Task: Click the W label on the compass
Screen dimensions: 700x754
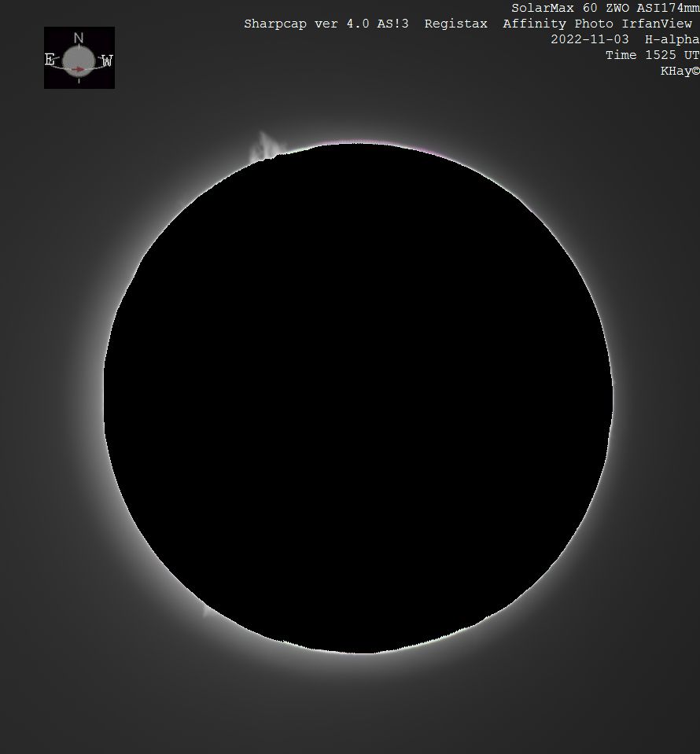Action: 107,61
